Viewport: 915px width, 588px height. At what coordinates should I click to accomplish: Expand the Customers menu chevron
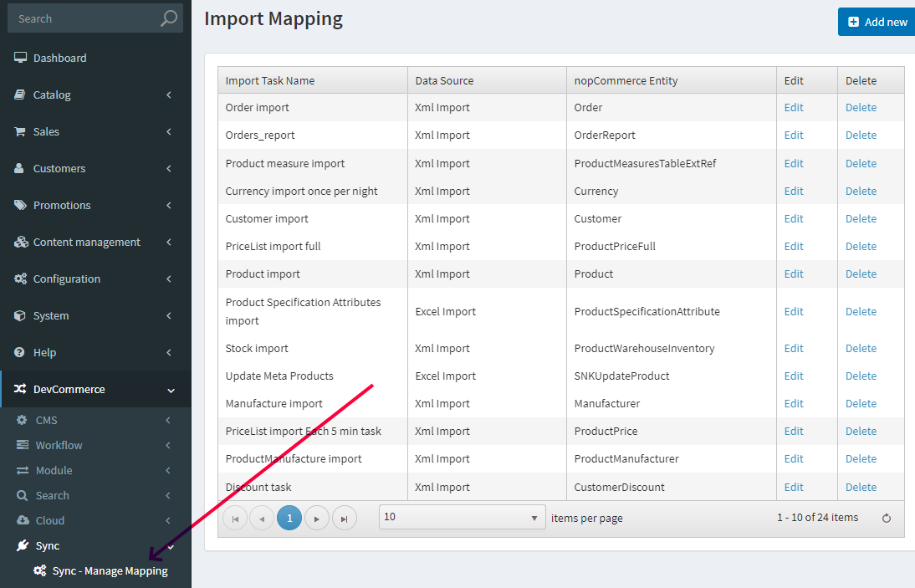(x=169, y=168)
